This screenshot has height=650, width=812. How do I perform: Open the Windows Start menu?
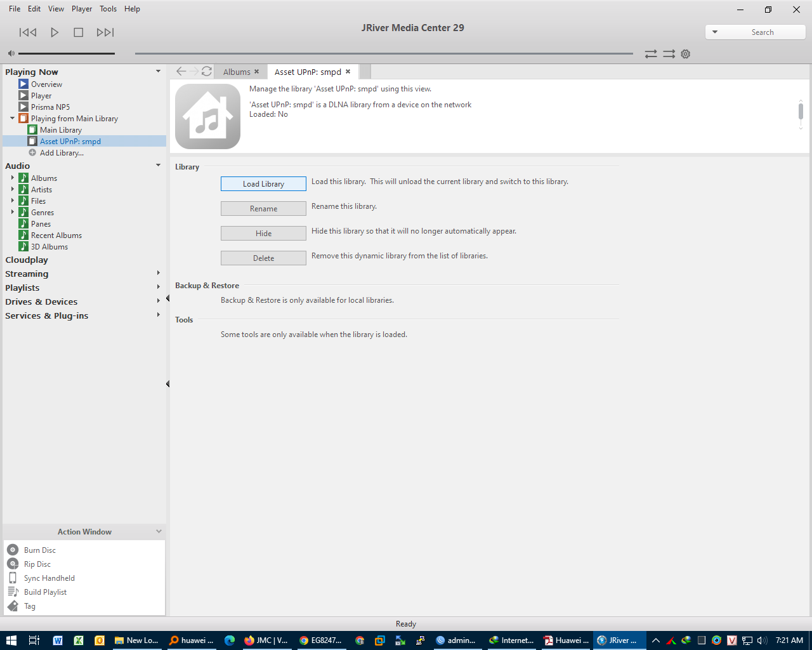[11, 640]
